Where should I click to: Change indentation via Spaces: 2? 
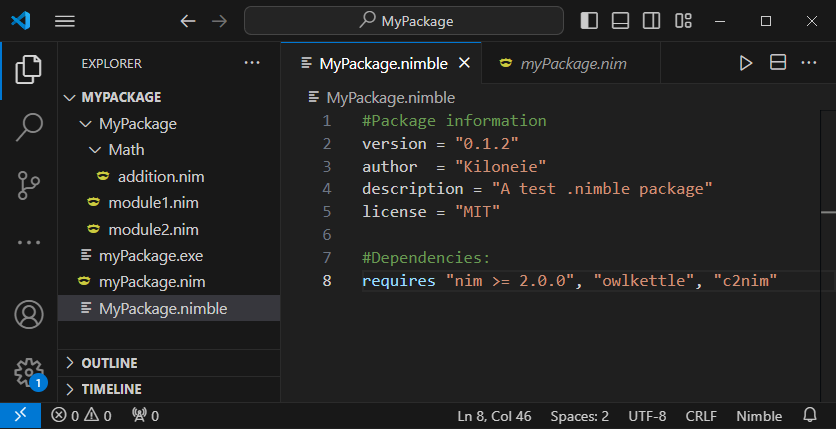pos(580,416)
